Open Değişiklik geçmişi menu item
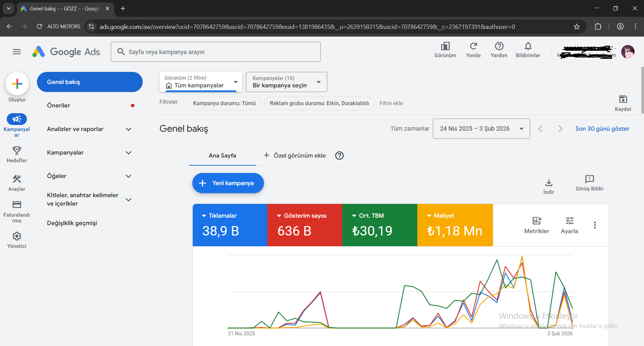The height and width of the screenshot is (346, 644). pyautogui.click(x=72, y=223)
